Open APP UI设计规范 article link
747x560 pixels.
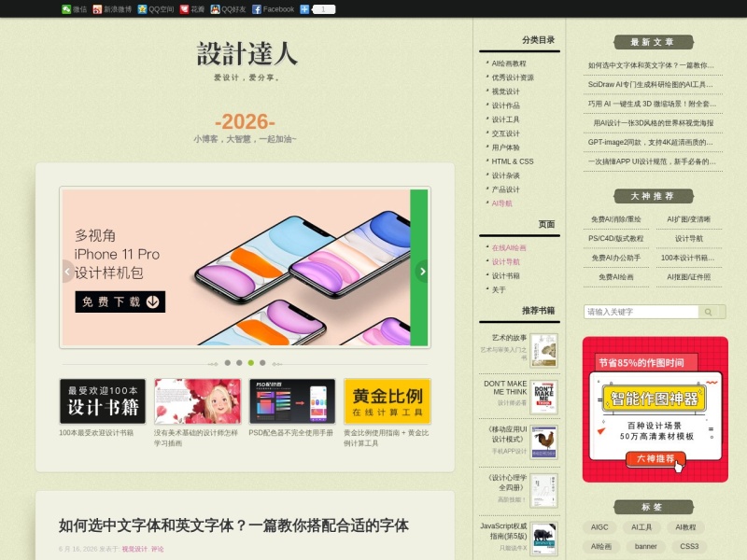point(652,161)
